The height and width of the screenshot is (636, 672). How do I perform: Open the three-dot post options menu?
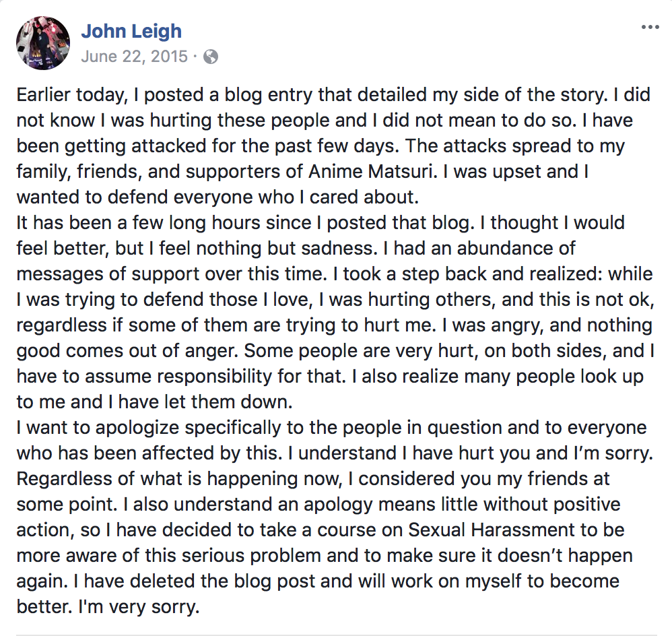tap(650, 28)
